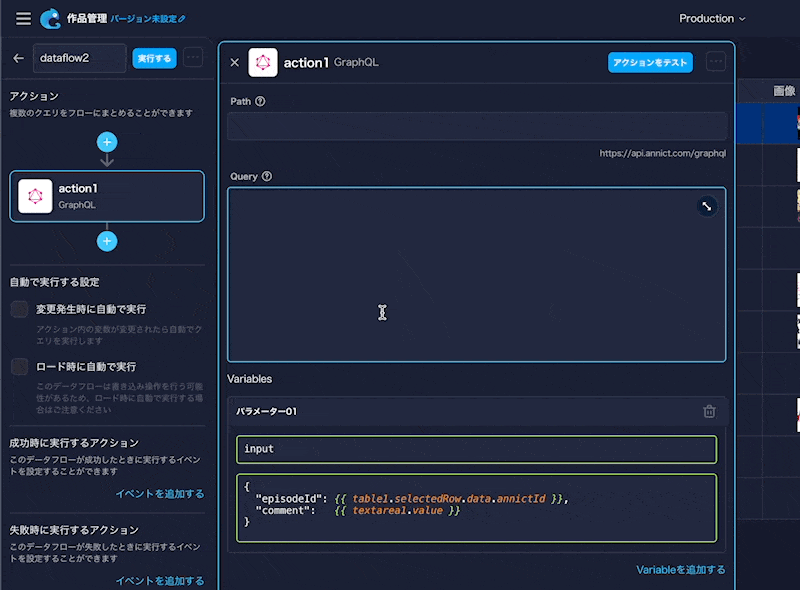This screenshot has width=800, height=590.
Task: Click the パラメーター01 header row
Action: click(x=477, y=411)
